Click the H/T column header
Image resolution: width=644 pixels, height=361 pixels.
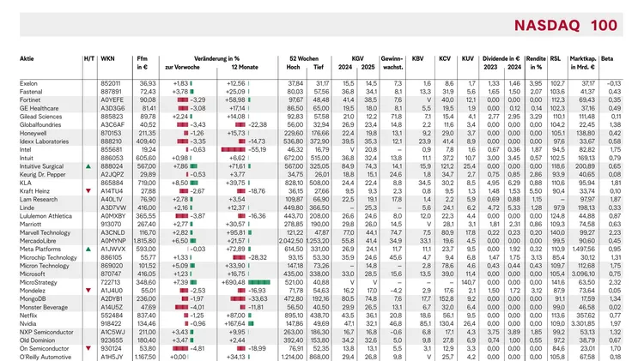[89, 58]
